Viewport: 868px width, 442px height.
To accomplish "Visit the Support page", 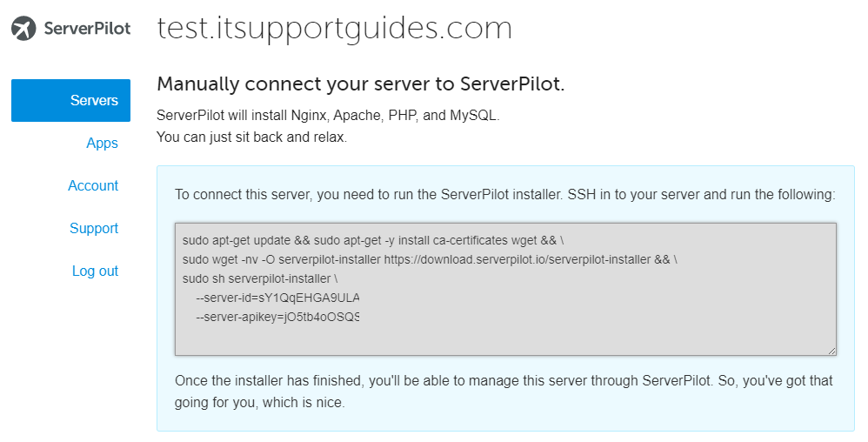I will pyautogui.click(x=94, y=228).
